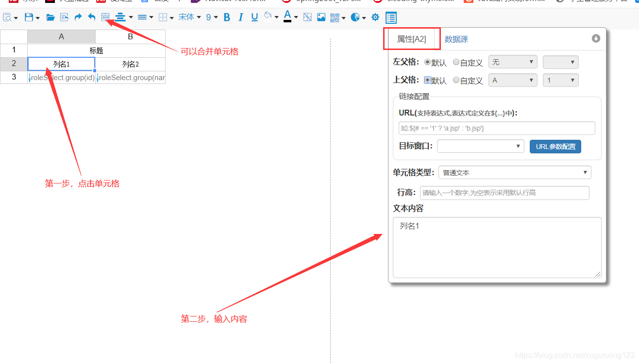Click URL参数配置 button

tap(555, 147)
